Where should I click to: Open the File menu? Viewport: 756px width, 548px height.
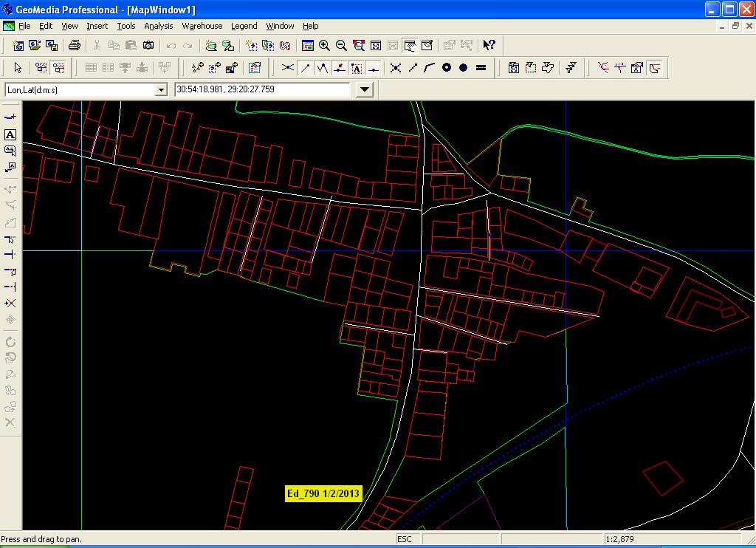tap(24, 26)
